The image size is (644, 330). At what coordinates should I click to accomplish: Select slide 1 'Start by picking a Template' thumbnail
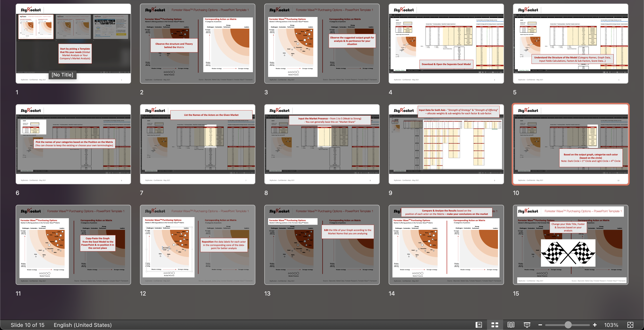[73, 44]
